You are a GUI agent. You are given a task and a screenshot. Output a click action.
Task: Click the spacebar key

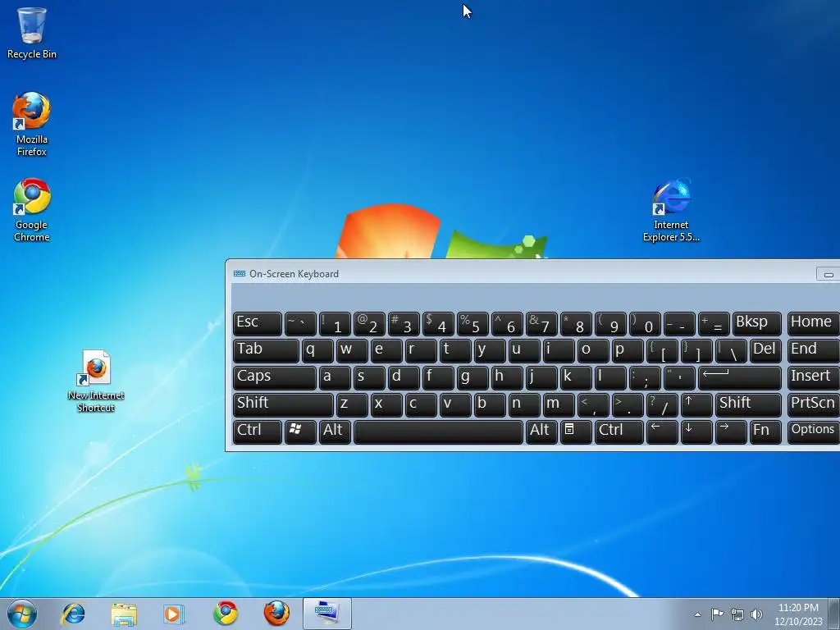point(438,431)
